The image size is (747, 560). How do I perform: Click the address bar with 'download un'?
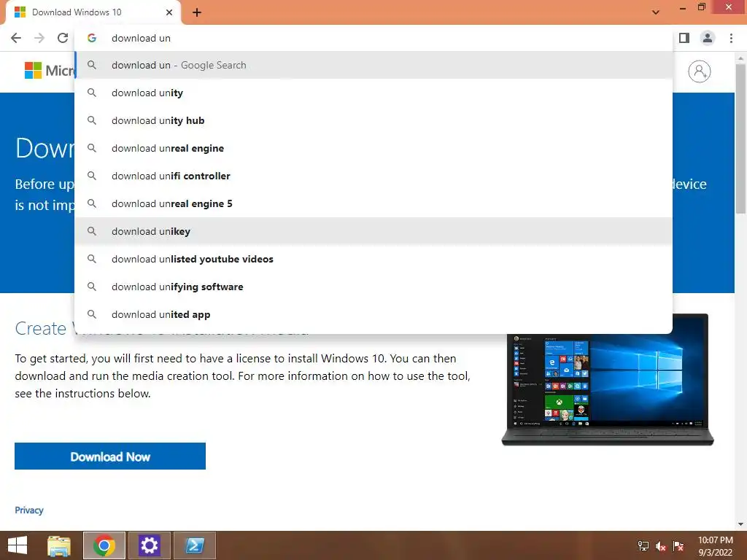(373, 38)
